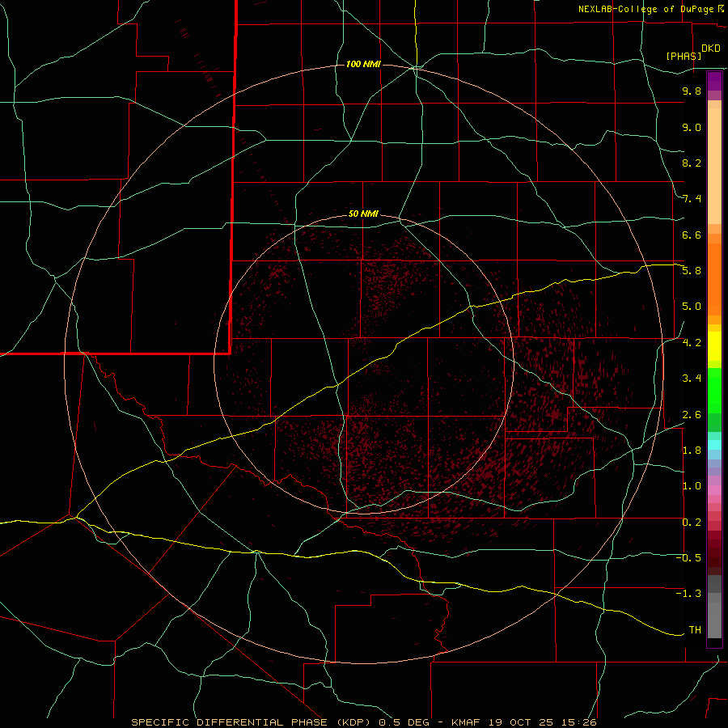The height and width of the screenshot is (728, 728).
Task: Pick the cyan color band near 1.8
Action: pos(714,444)
